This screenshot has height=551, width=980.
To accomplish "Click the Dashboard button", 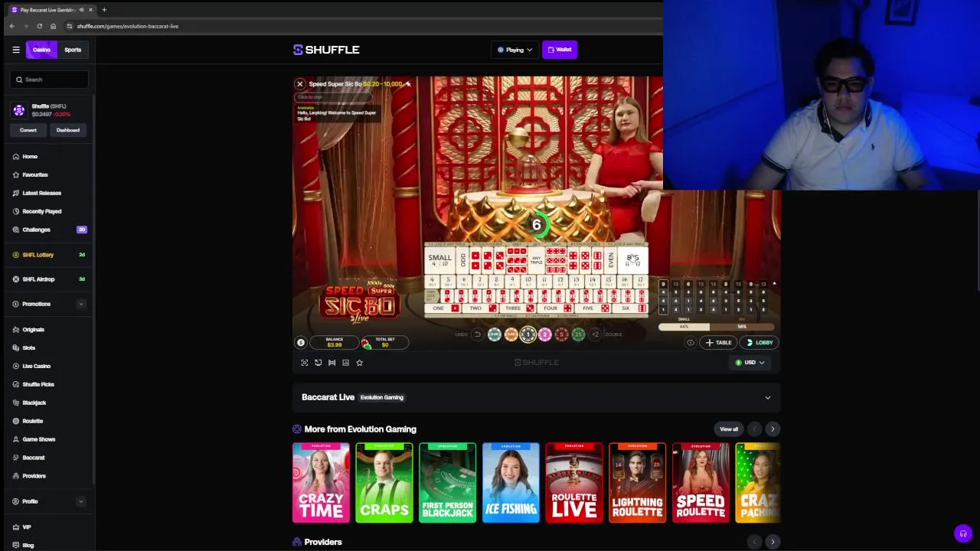I will [x=68, y=130].
